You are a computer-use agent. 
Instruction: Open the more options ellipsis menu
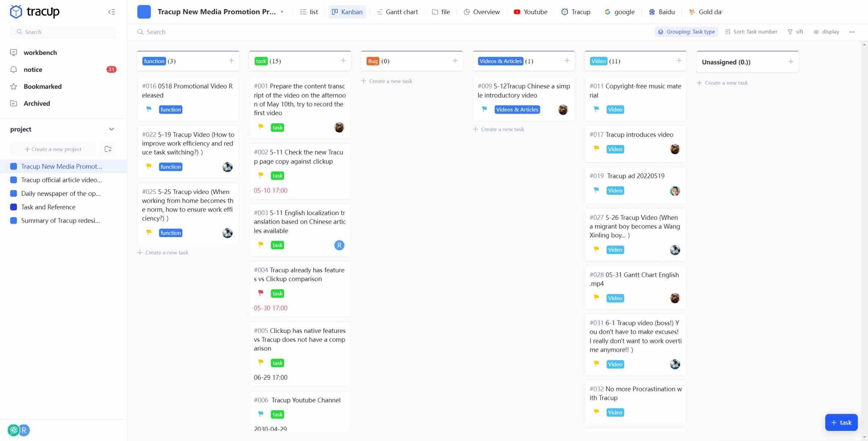pos(852,32)
